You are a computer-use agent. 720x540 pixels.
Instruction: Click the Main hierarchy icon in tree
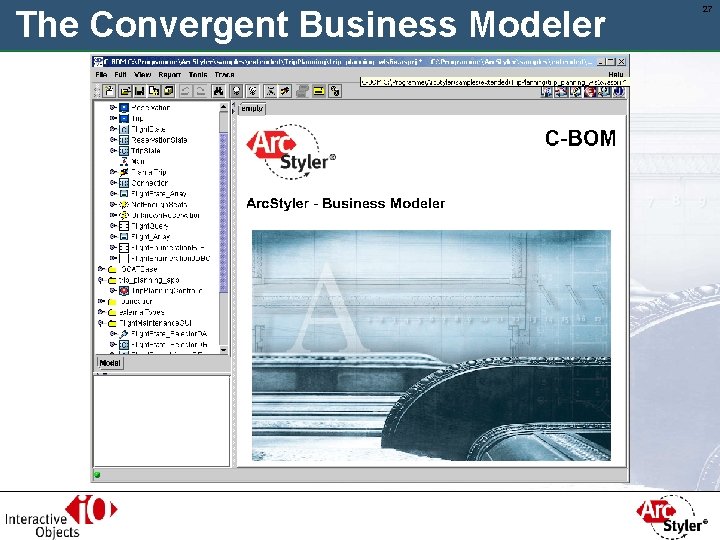[124, 161]
